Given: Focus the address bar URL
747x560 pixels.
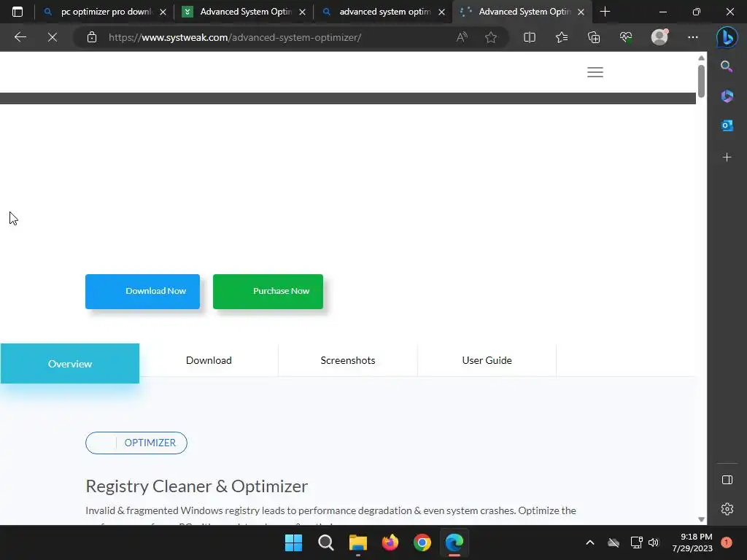Looking at the screenshot, I should point(235,37).
